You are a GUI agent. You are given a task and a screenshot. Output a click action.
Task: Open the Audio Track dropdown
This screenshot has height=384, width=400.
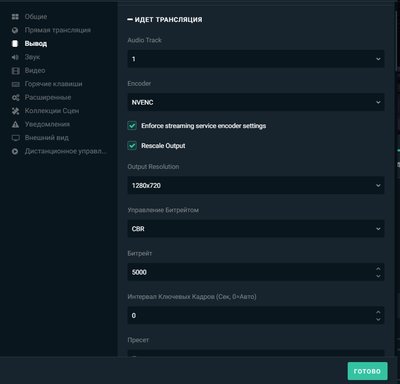pos(256,59)
